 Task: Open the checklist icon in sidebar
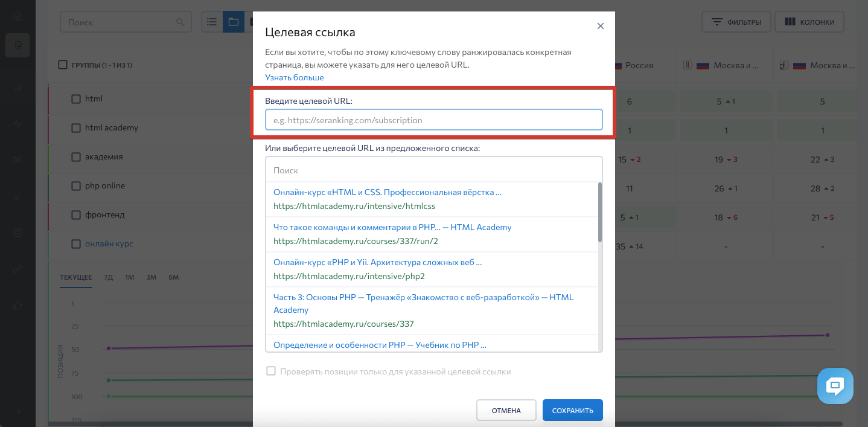point(18,196)
